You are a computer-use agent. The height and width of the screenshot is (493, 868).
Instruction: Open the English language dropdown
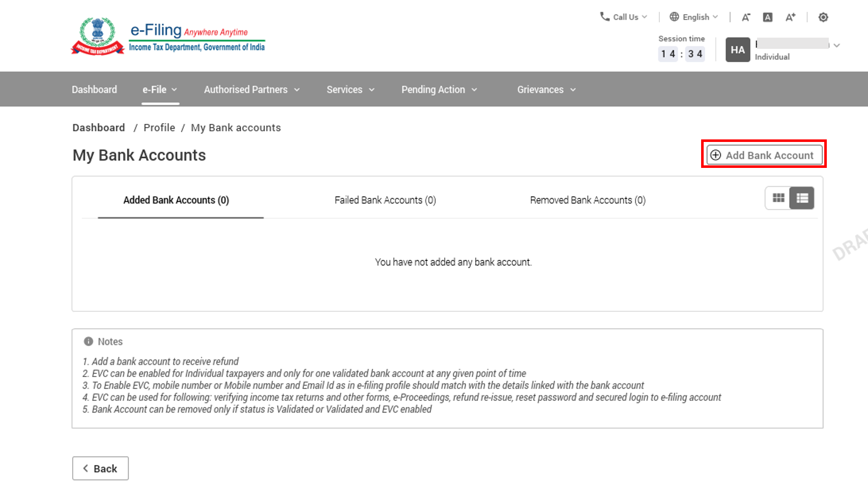695,17
